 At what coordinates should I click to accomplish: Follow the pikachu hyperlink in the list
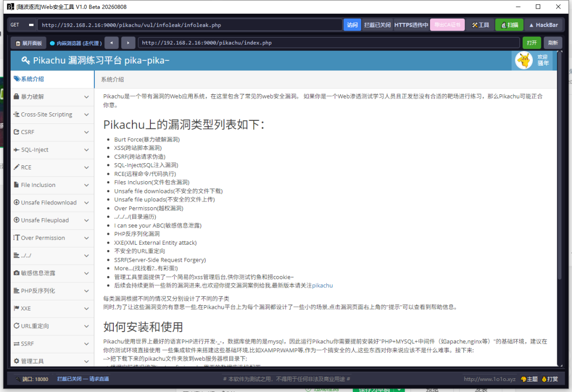322,286
